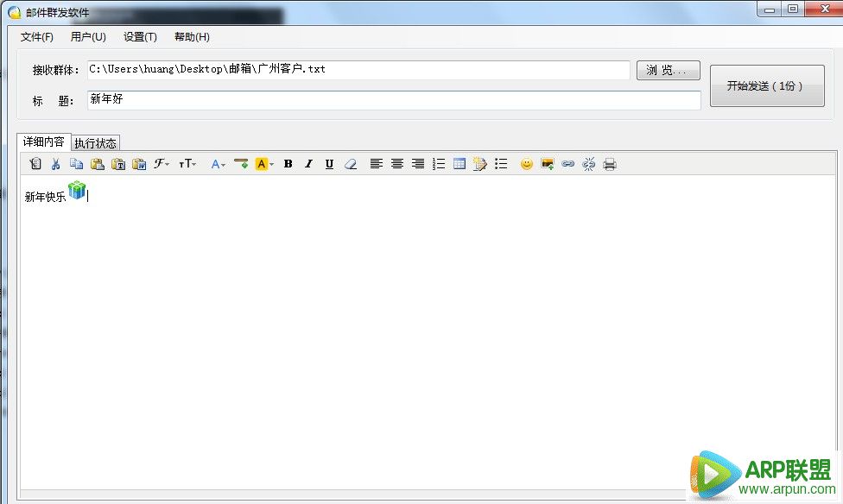Click the insert horizontal line icon
843x504 pixels.
(x=241, y=164)
